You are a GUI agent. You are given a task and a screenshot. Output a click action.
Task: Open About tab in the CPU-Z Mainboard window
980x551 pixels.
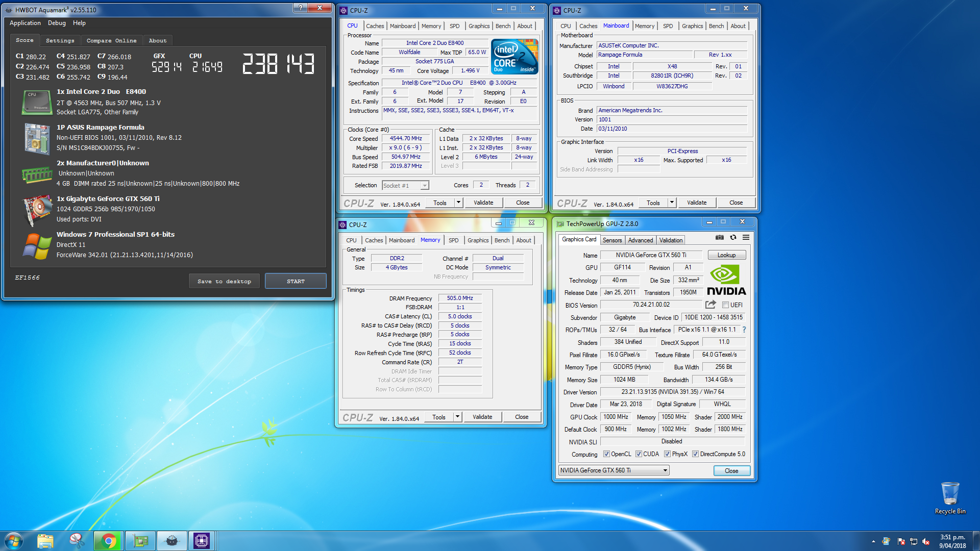click(x=738, y=26)
